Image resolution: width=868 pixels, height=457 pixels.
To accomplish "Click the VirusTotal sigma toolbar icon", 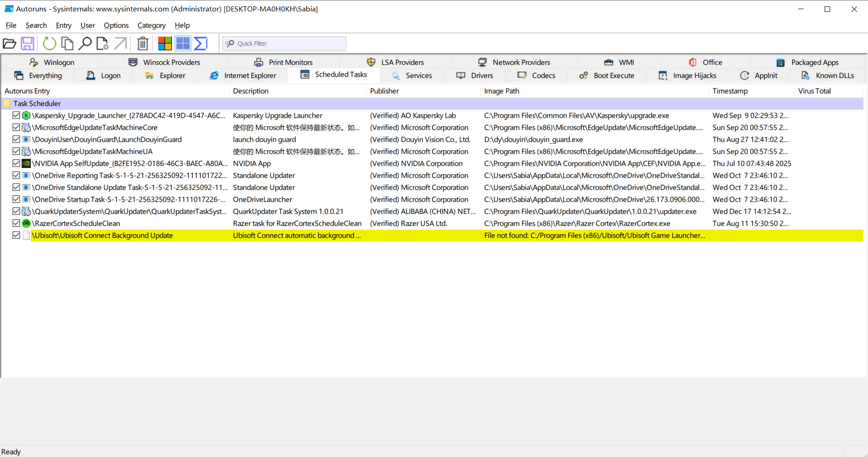I will coord(201,43).
